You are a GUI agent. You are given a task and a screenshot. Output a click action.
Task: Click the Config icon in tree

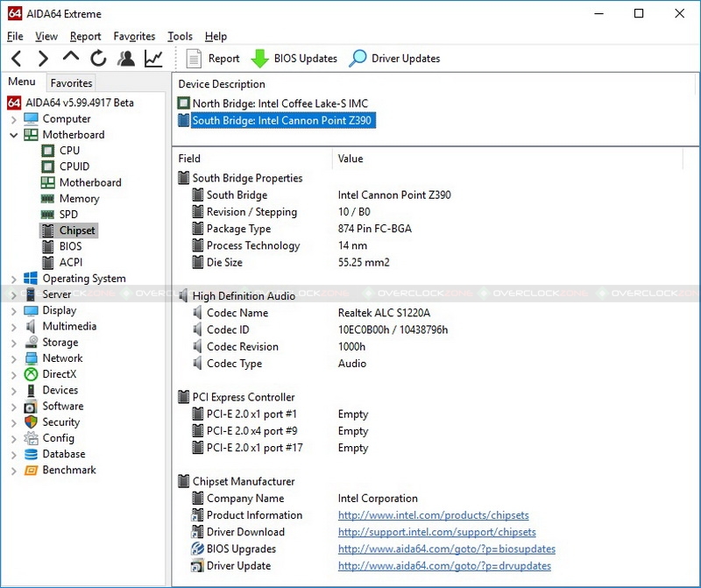(31, 438)
